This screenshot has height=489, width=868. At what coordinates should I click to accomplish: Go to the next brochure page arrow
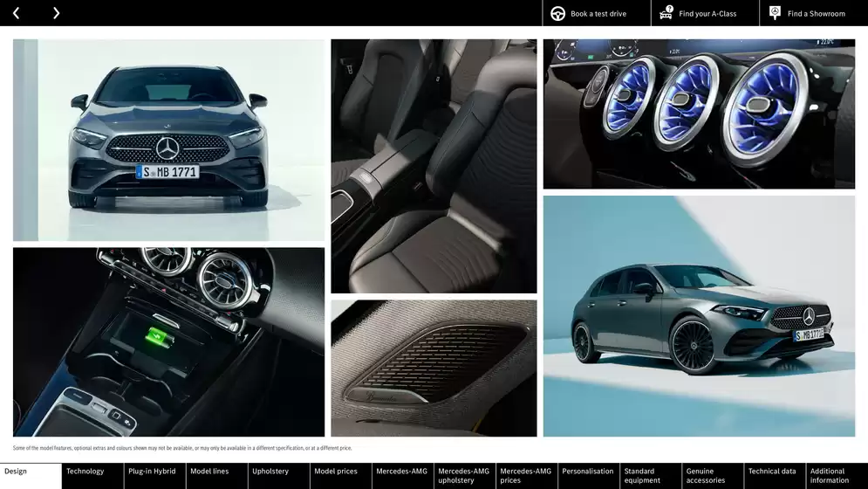pos(56,13)
